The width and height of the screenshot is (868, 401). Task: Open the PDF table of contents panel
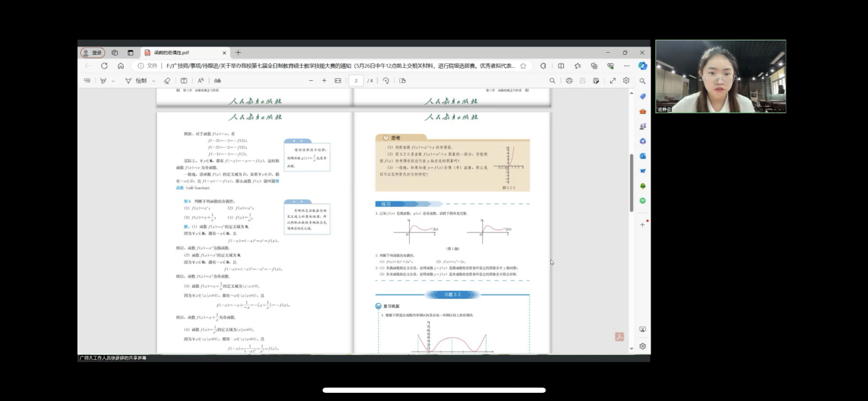coord(87,81)
